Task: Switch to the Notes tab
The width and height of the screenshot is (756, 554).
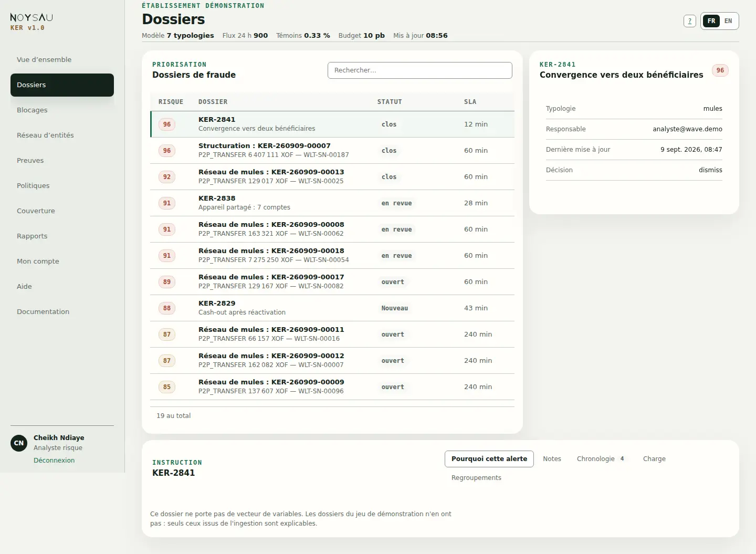Action: (x=552, y=459)
